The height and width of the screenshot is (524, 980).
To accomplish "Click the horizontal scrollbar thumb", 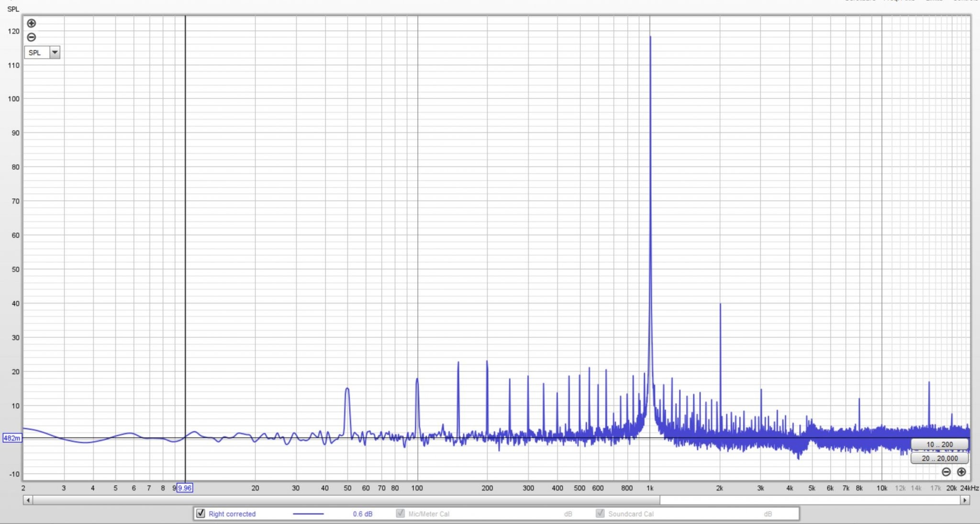I will (346, 500).
